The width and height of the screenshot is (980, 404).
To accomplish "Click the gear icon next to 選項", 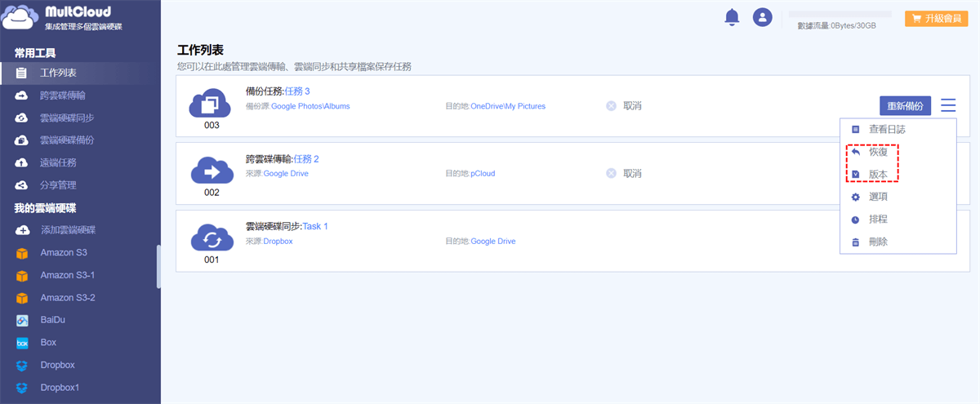I will pyautogui.click(x=855, y=198).
